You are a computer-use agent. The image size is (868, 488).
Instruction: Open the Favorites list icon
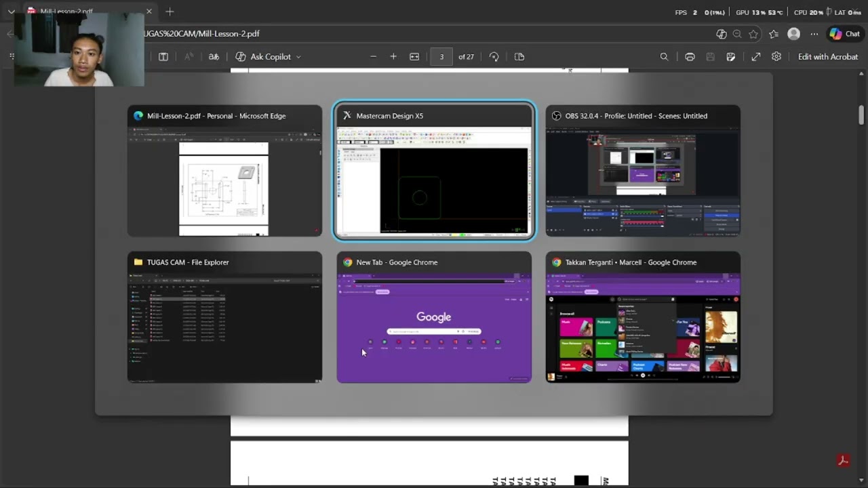pyautogui.click(x=774, y=34)
